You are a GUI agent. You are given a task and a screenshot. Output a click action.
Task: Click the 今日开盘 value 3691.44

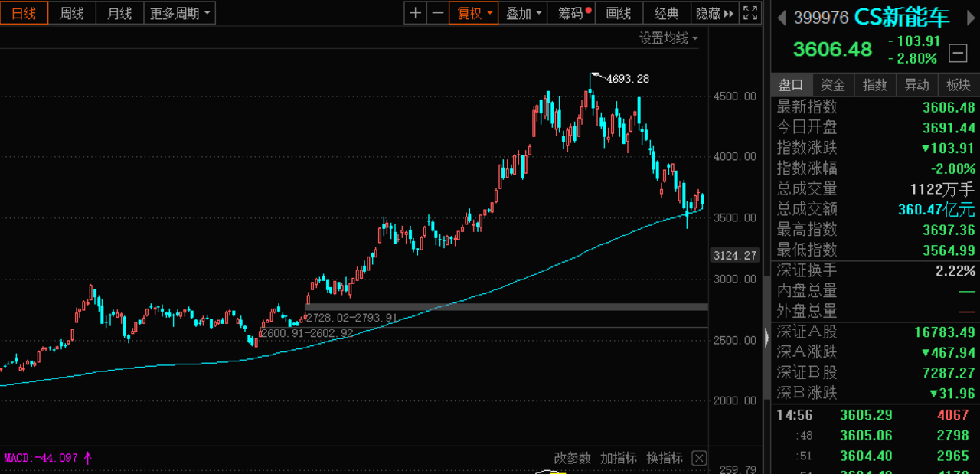[x=949, y=128]
